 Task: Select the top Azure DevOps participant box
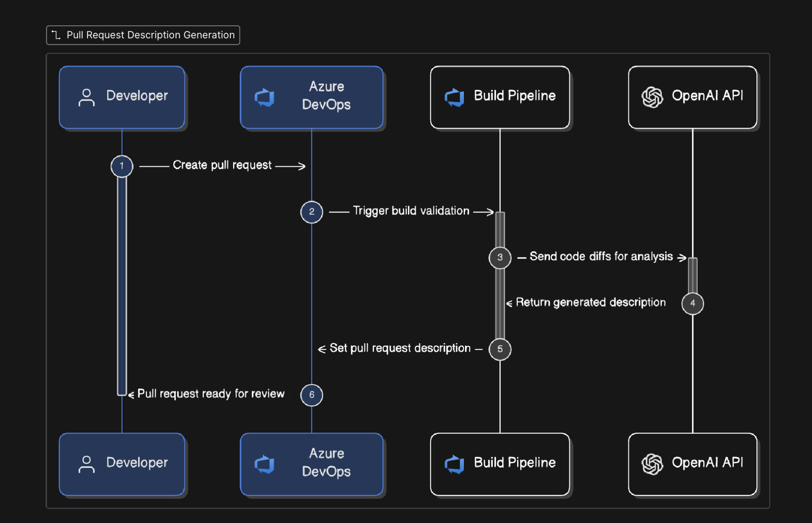(312, 97)
